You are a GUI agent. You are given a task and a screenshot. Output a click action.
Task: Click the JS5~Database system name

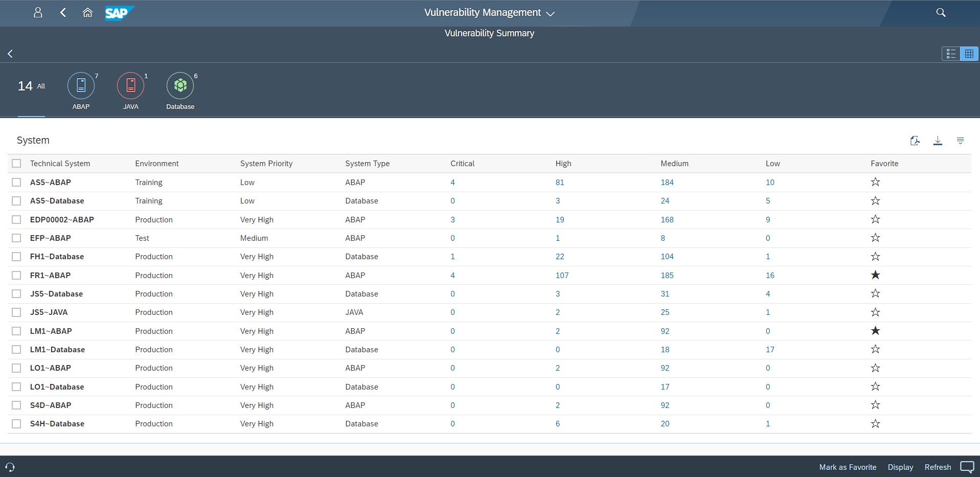[56, 293]
